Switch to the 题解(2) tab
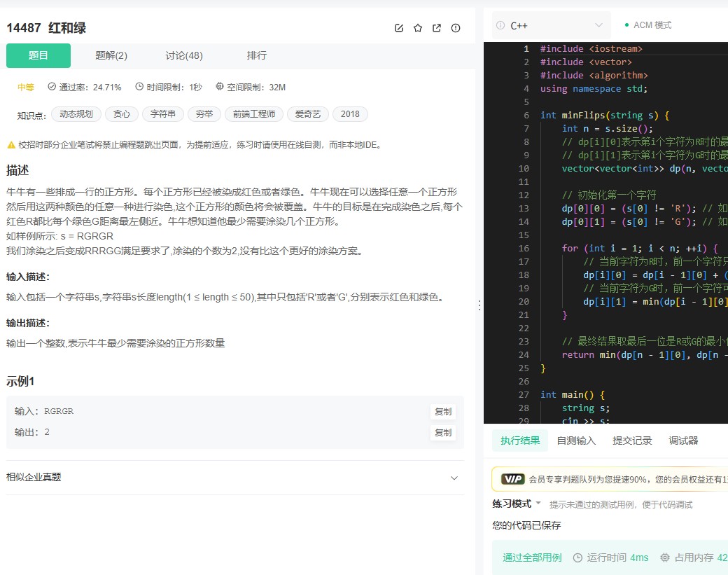Viewport: 728px width, 575px height. pos(113,55)
